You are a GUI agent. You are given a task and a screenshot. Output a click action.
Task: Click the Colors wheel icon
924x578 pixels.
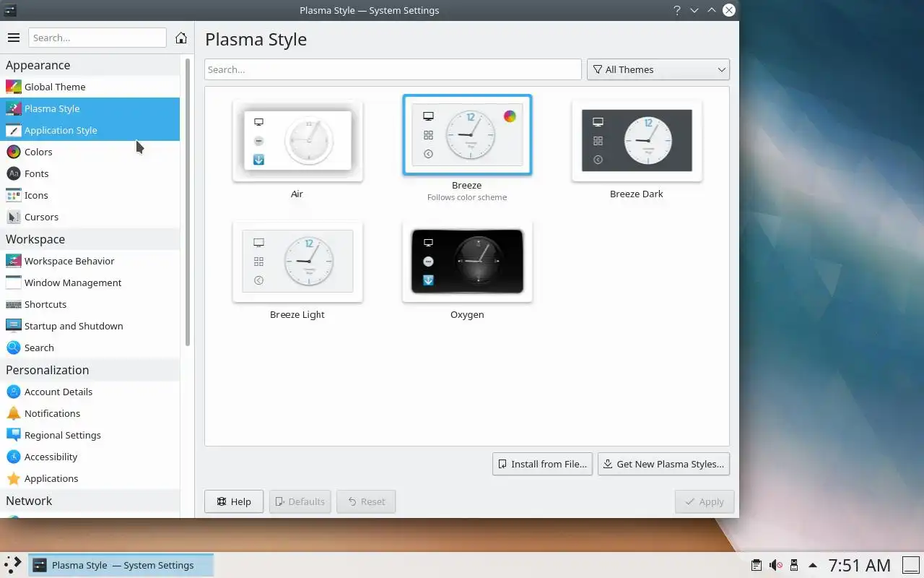(x=13, y=152)
